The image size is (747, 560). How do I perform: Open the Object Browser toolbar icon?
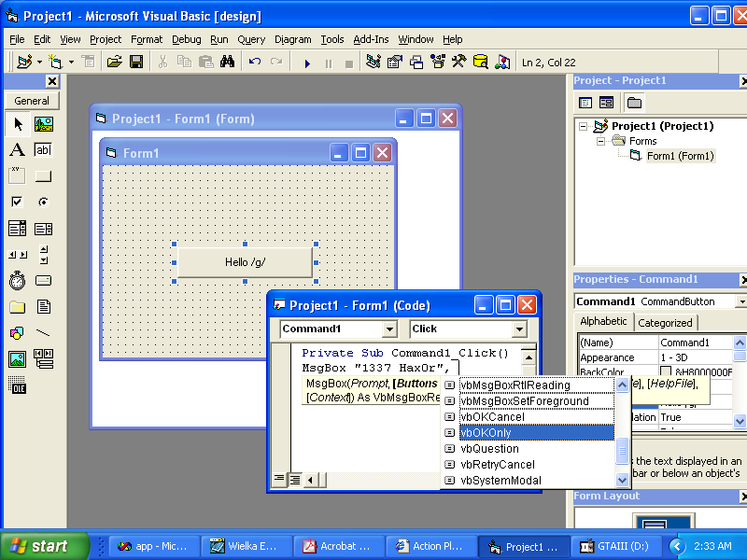click(438, 62)
